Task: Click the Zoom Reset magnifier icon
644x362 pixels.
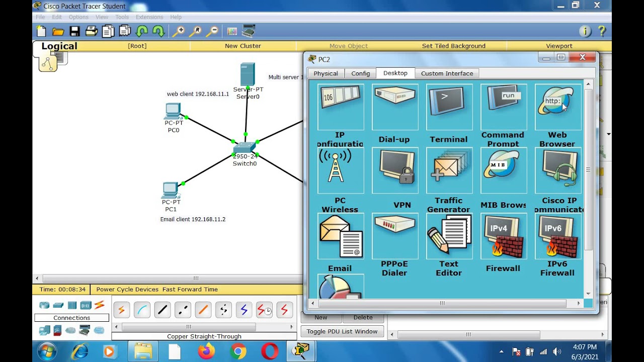Action: click(195, 31)
